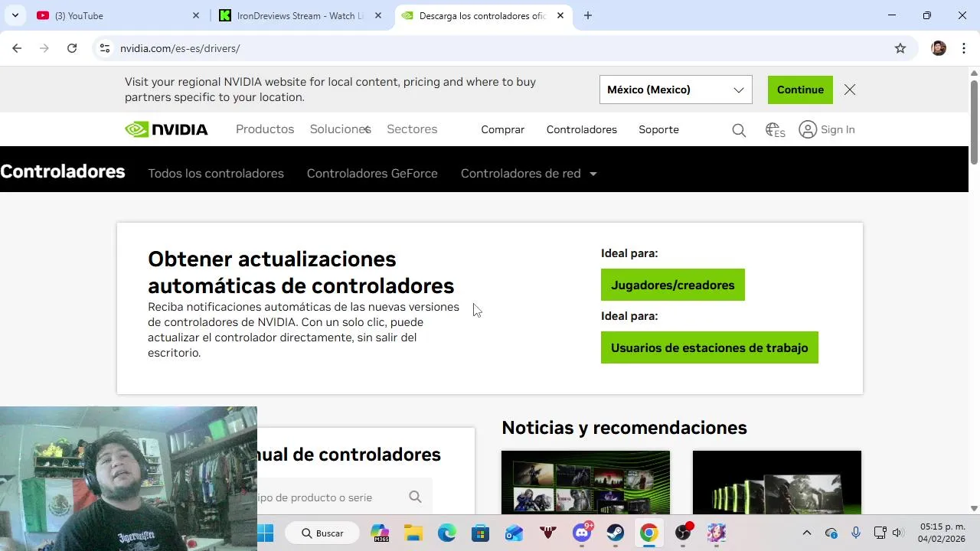Click the Buscar taskbar search box
This screenshot has width=980, height=551.
pyautogui.click(x=322, y=533)
